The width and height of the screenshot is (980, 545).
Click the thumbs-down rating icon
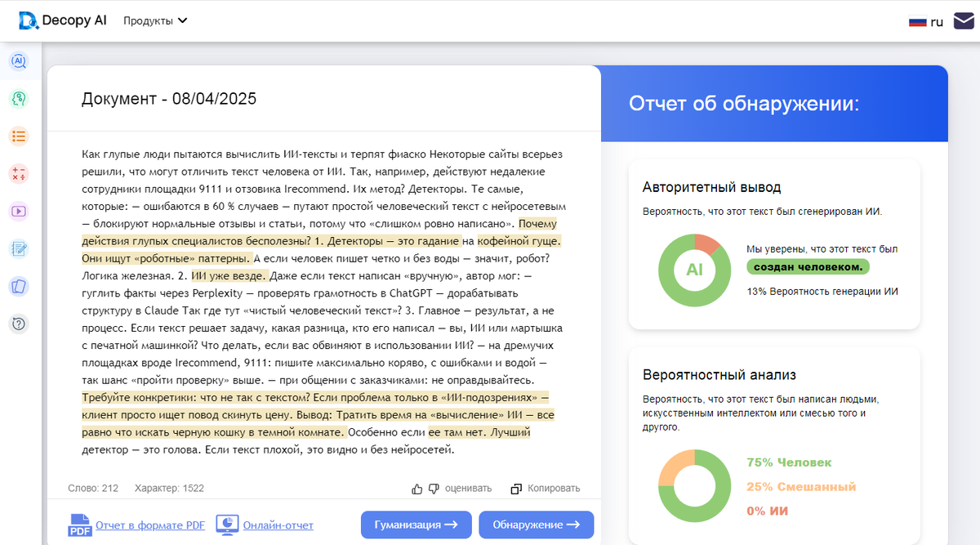coord(434,489)
